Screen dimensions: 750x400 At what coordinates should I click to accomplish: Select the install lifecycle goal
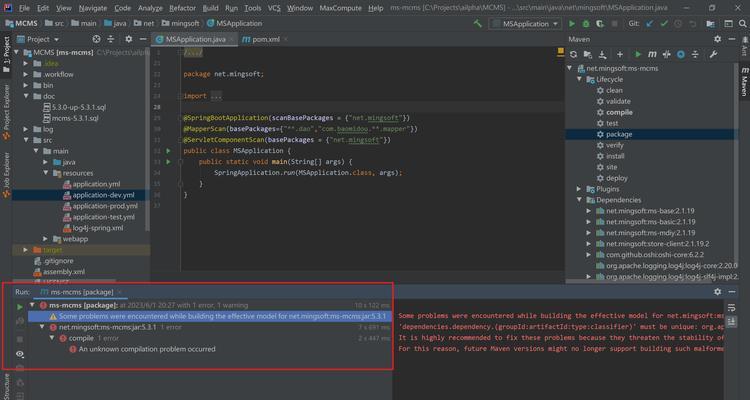(x=615, y=156)
